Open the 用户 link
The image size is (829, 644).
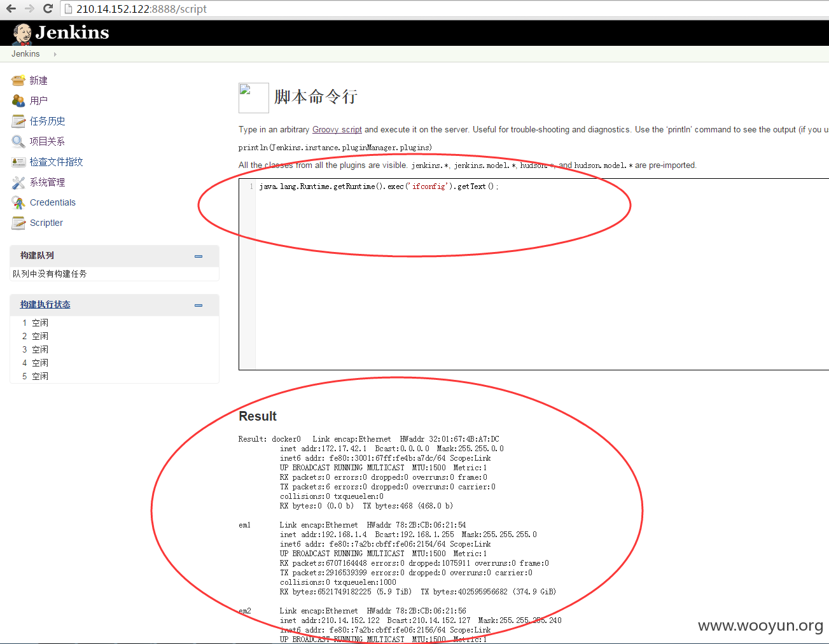click(x=38, y=101)
